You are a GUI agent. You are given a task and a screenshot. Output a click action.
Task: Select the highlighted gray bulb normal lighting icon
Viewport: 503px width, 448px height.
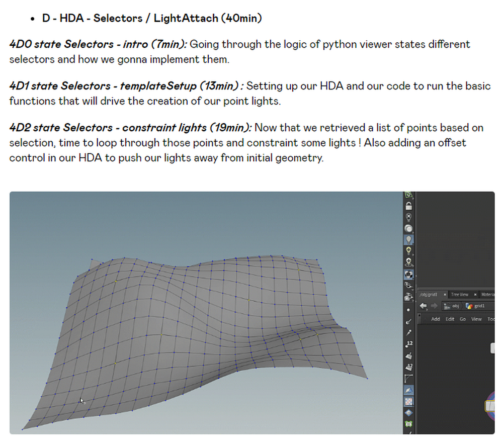tap(408, 239)
